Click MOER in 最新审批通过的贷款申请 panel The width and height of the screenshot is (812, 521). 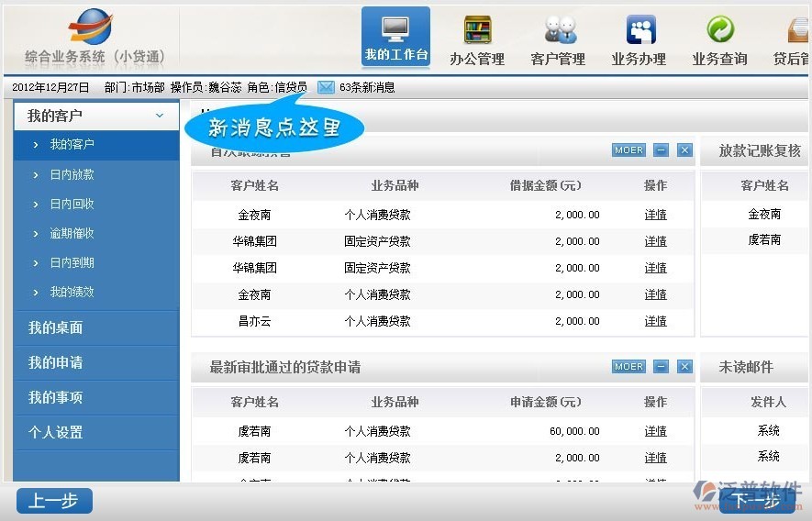tap(628, 367)
